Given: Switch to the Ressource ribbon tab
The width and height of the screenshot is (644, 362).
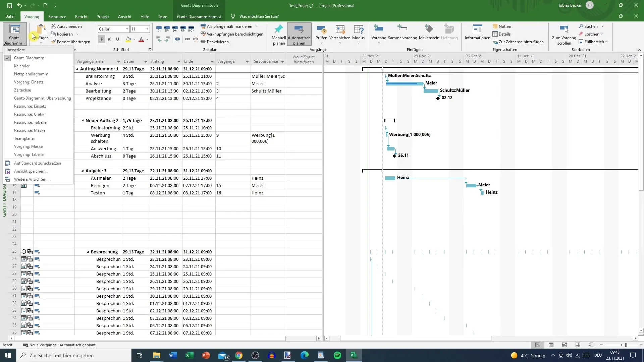Looking at the screenshot, I should [57, 16].
